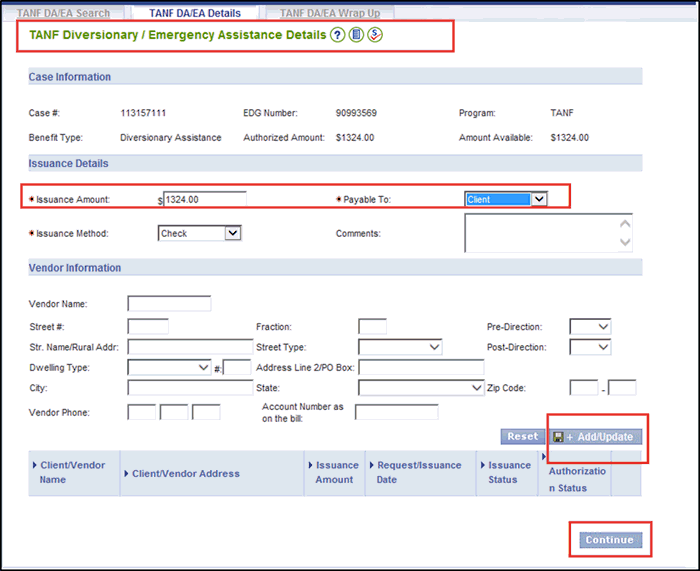
Task: Click the Program value TANF
Action: tap(562, 113)
